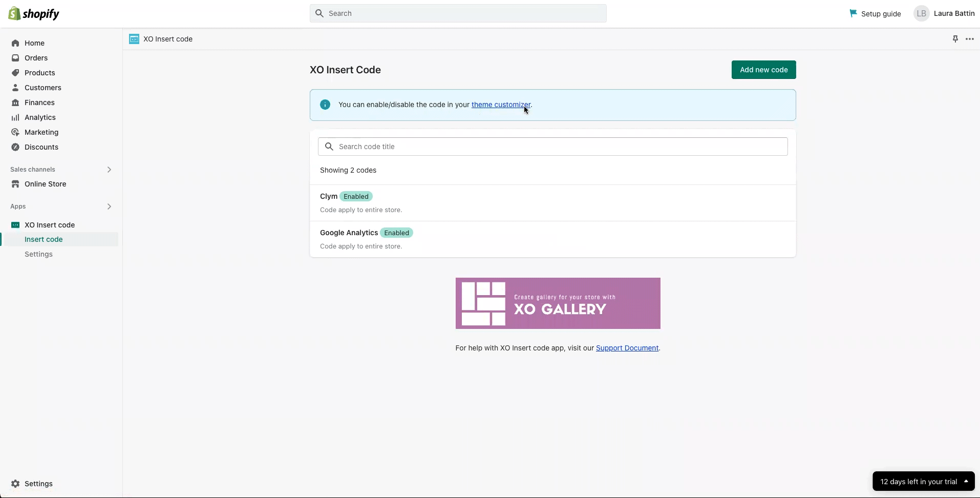Click the LB user avatar

[x=921, y=14]
